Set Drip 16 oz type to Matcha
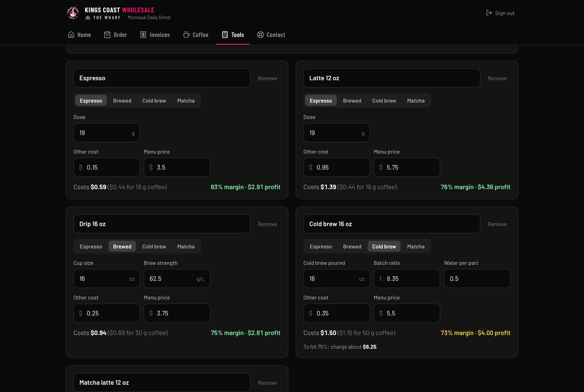Screen dimensions: 584x392 pos(186,247)
